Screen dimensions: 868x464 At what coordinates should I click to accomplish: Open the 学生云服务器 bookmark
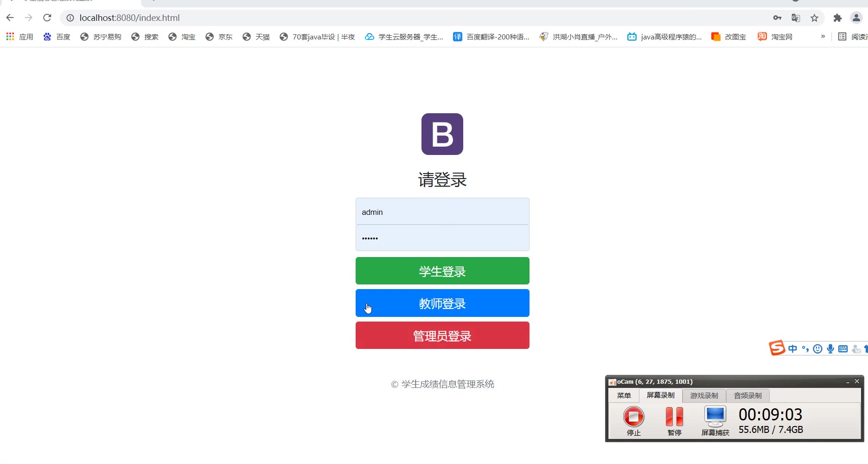click(404, 37)
